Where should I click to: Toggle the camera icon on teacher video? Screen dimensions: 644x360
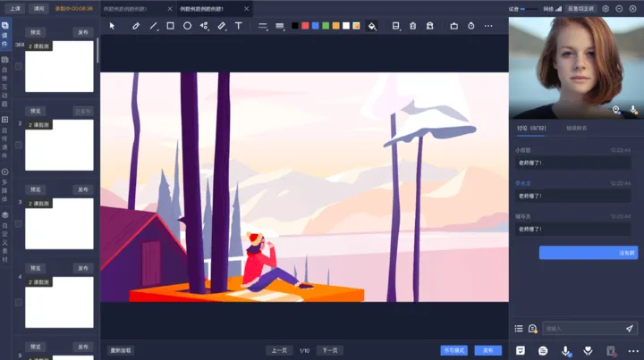click(x=616, y=110)
